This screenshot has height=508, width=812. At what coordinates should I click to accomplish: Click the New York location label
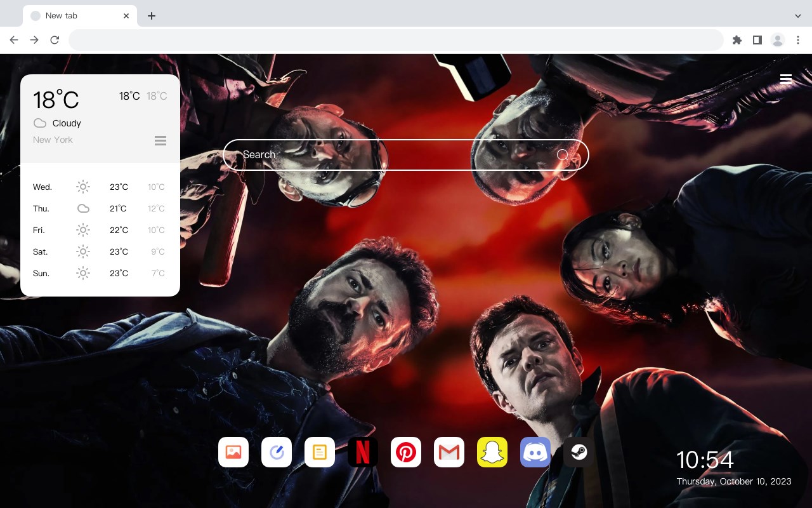[x=53, y=140]
